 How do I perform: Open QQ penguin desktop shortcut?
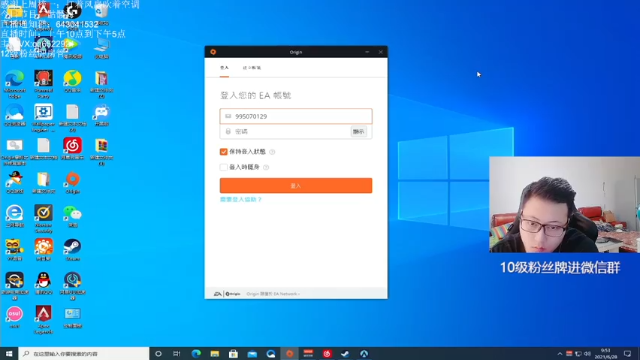(44, 283)
